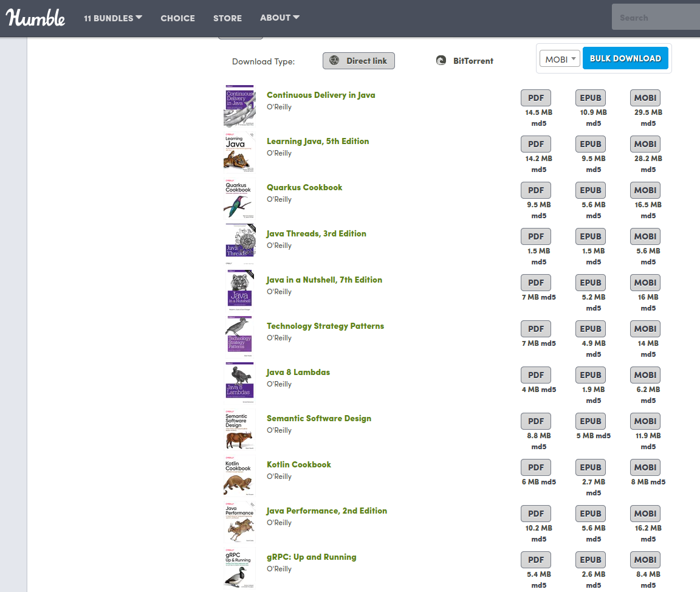The width and height of the screenshot is (700, 592).
Task: Download Java Performance 2nd Edition EPUB
Action: pyautogui.click(x=590, y=514)
